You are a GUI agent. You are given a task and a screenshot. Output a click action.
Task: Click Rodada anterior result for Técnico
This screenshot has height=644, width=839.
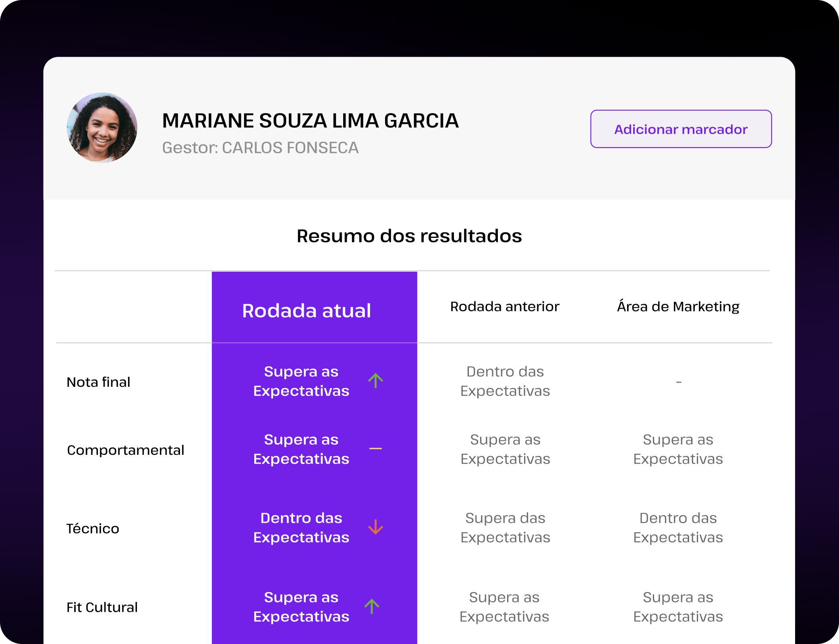(x=505, y=528)
